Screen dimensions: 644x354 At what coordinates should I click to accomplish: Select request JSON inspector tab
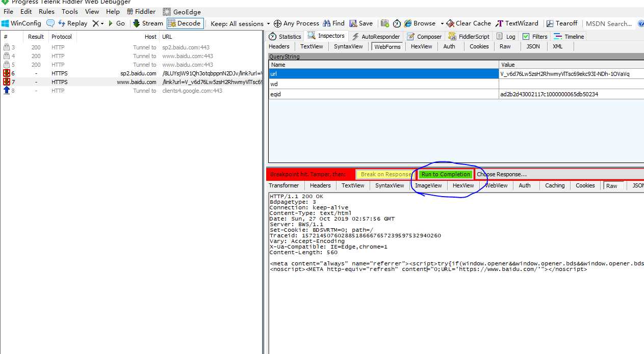[533, 46]
